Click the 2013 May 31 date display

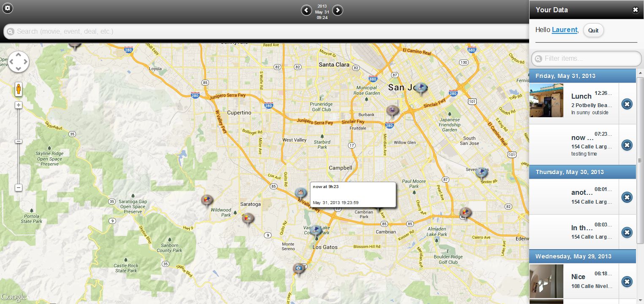(322, 12)
